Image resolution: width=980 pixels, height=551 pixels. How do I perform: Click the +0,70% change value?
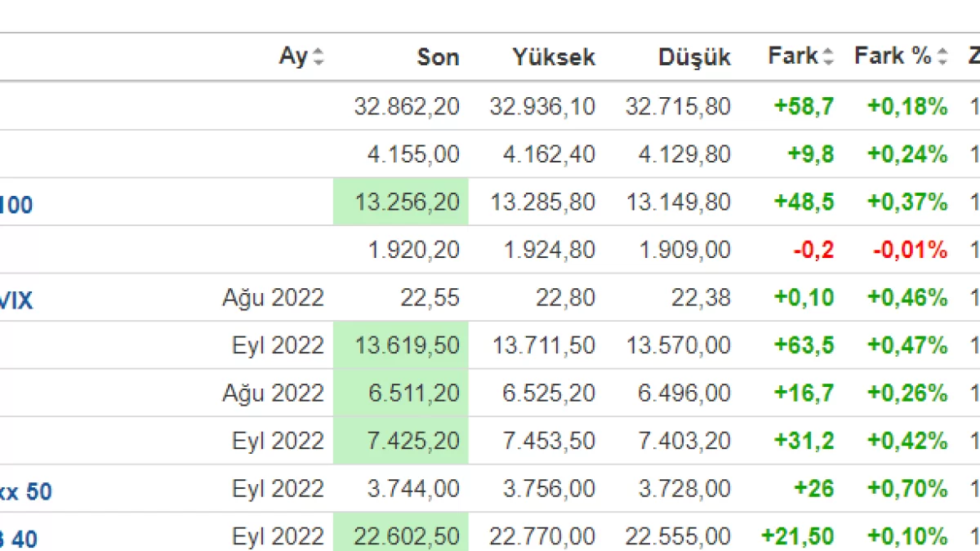pyautogui.click(x=907, y=489)
